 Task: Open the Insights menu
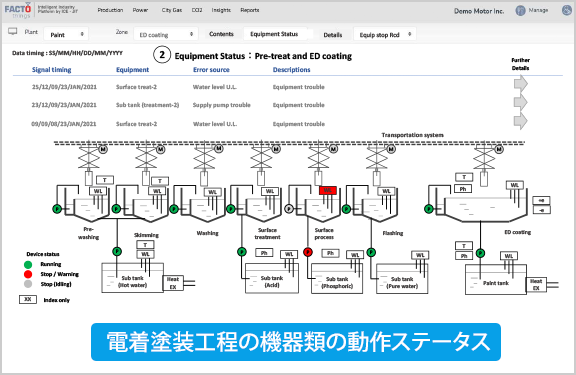(221, 10)
